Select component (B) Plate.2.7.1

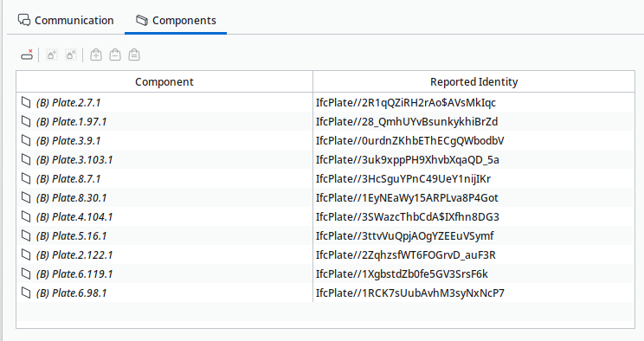(68, 103)
